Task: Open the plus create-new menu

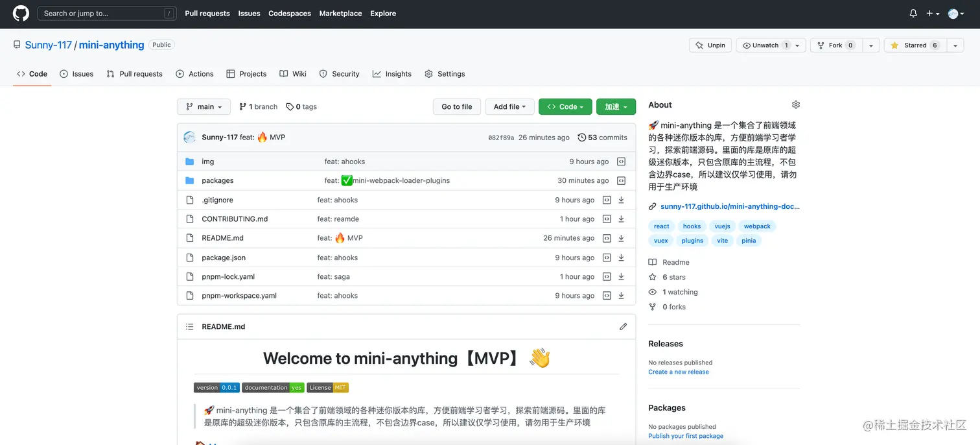Action: point(933,13)
